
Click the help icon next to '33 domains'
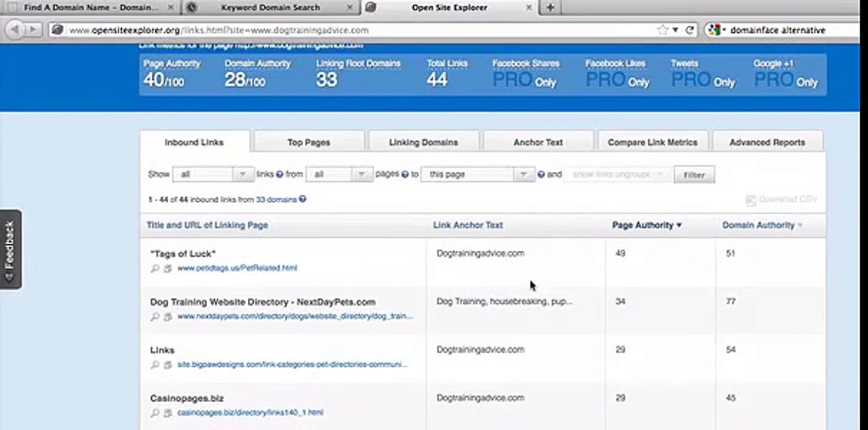[303, 199]
